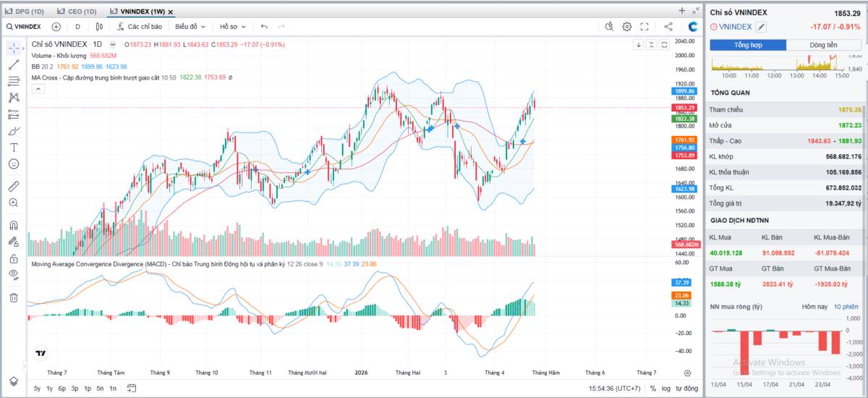Screen dimensions: 868x398
Task: Click the quick search magnifier icon
Action: 609,27
